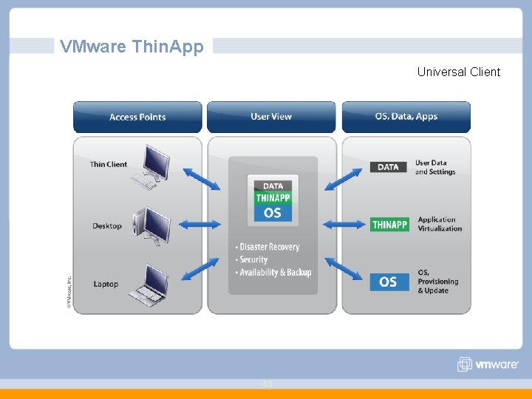
Task: Click the Laptop icon
Action: point(149,285)
